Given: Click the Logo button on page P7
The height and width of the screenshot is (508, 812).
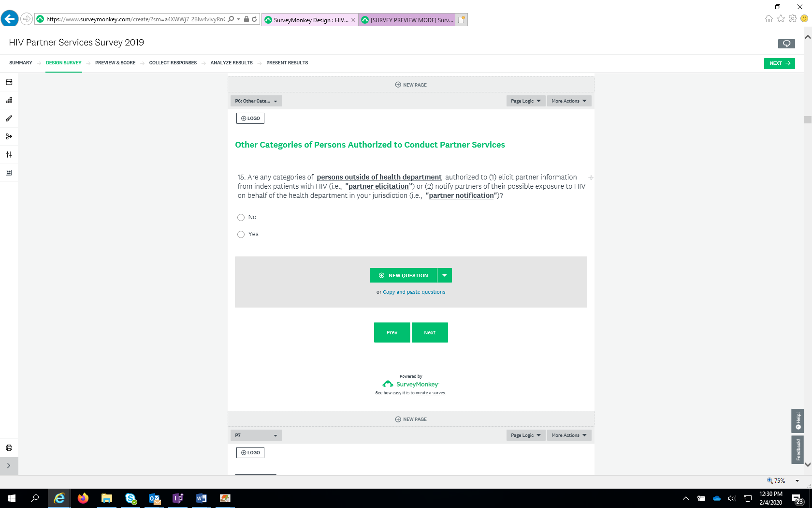Looking at the screenshot, I should [x=250, y=452].
